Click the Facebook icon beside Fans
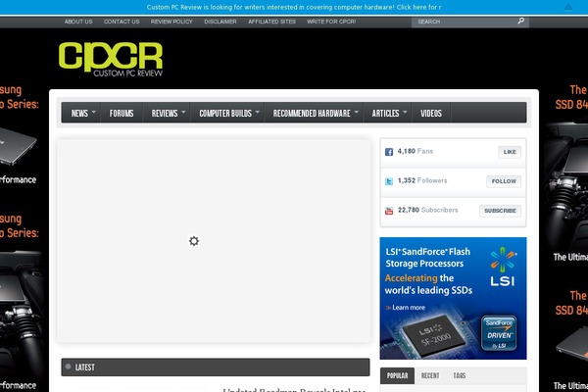The width and height of the screenshot is (588, 392). pyautogui.click(x=389, y=152)
